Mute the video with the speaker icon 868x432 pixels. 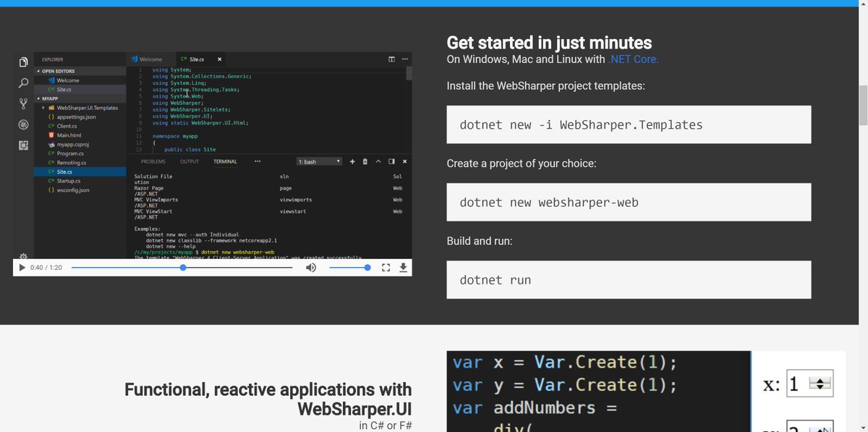(310, 268)
